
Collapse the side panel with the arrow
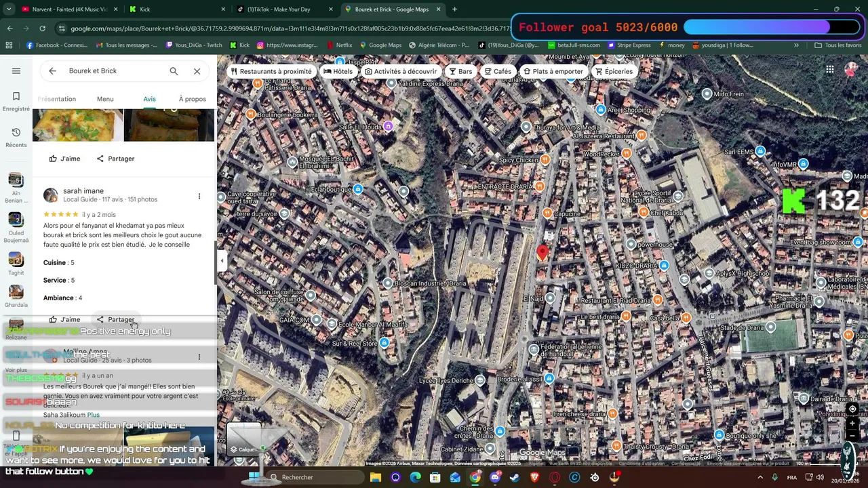(222, 260)
